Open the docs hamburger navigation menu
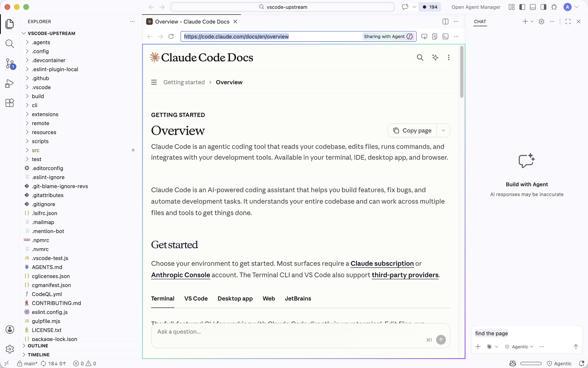 click(x=154, y=82)
